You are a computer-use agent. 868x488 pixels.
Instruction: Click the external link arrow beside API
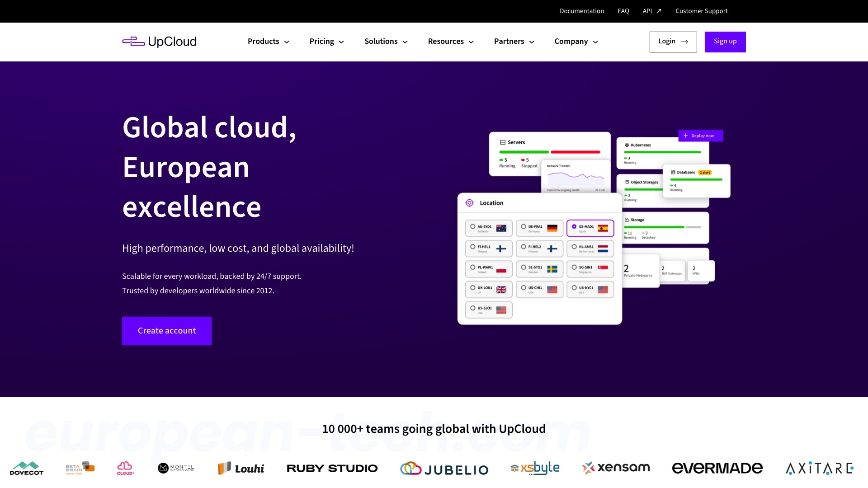pos(658,10)
